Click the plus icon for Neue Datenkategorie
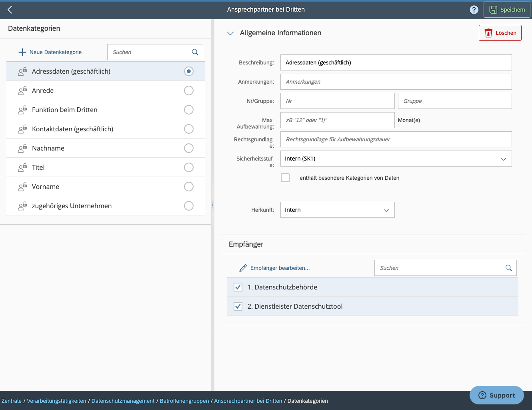This screenshot has width=532, height=410. [x=22, y=52]
